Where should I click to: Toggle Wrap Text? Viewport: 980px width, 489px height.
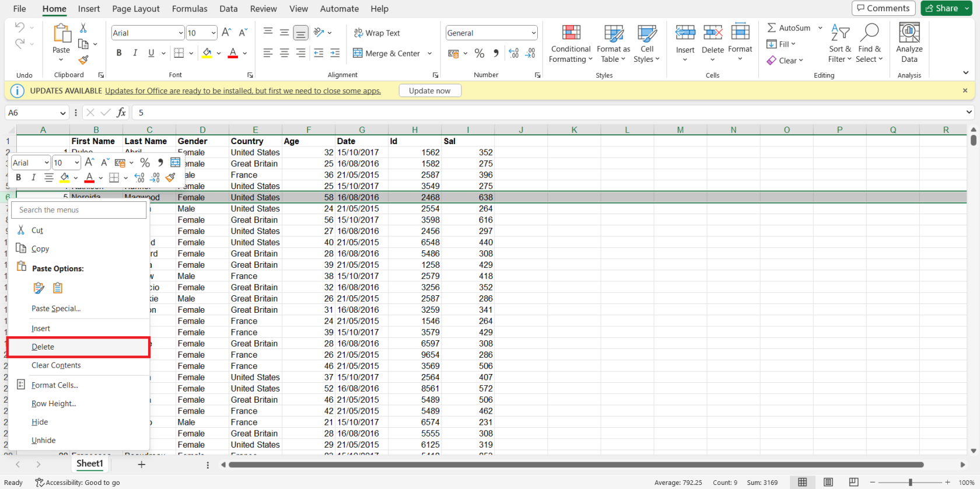click(377, 33)
